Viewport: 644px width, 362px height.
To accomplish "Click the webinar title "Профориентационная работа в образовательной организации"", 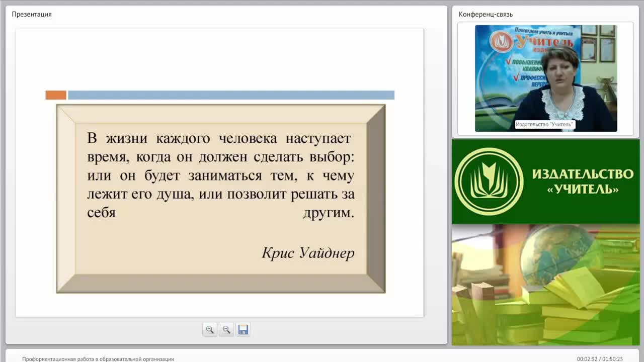I will tap(98, 359).
